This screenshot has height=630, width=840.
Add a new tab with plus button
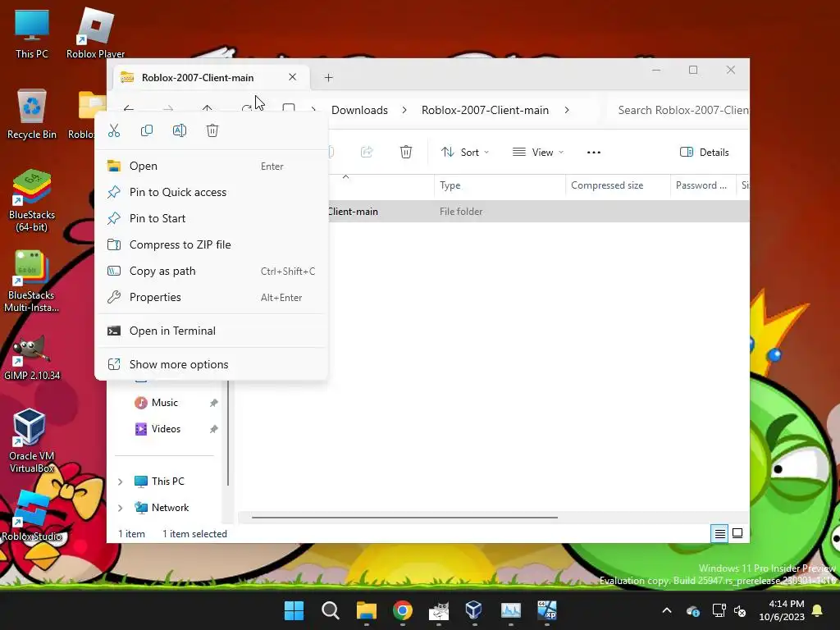[328, 78]
